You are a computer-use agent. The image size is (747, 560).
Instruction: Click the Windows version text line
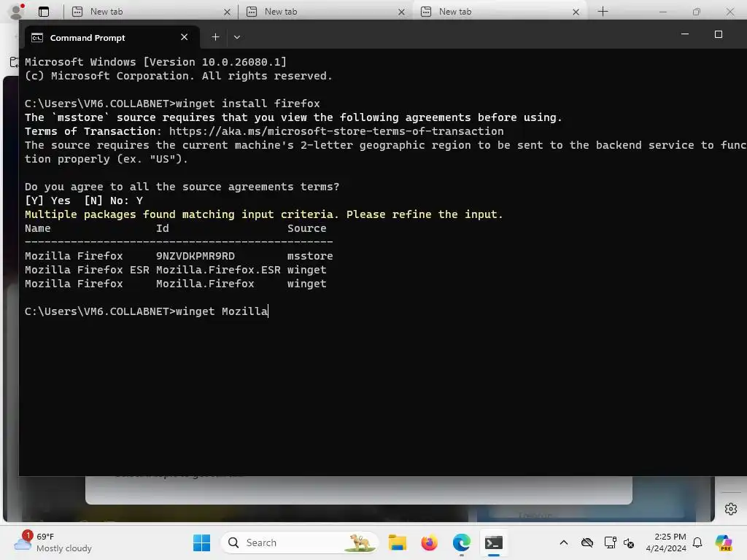tap(156, 62)
